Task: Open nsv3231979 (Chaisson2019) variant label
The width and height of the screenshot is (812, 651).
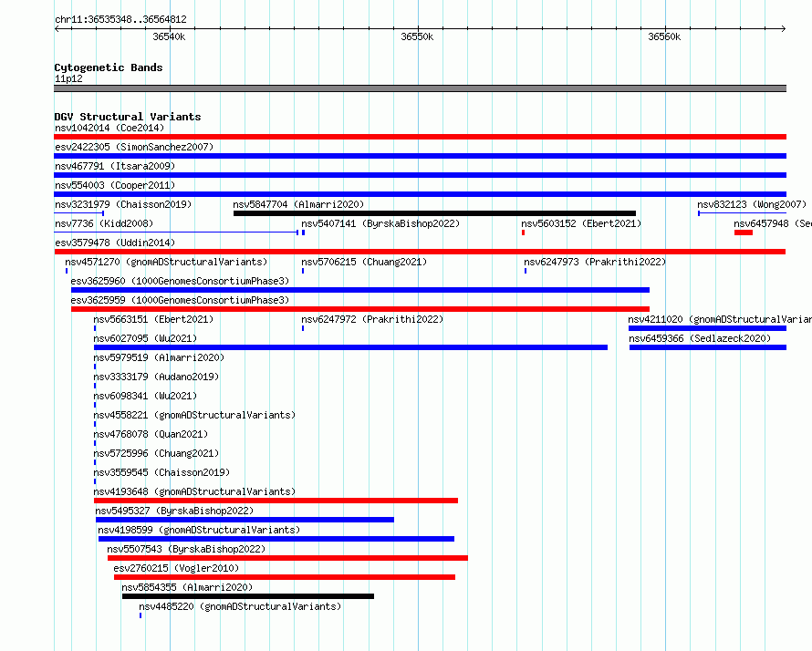Action: [123, 204]
